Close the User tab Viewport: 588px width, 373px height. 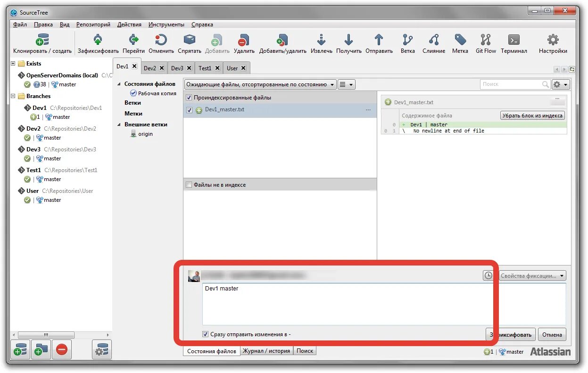(x=243, y=68)
